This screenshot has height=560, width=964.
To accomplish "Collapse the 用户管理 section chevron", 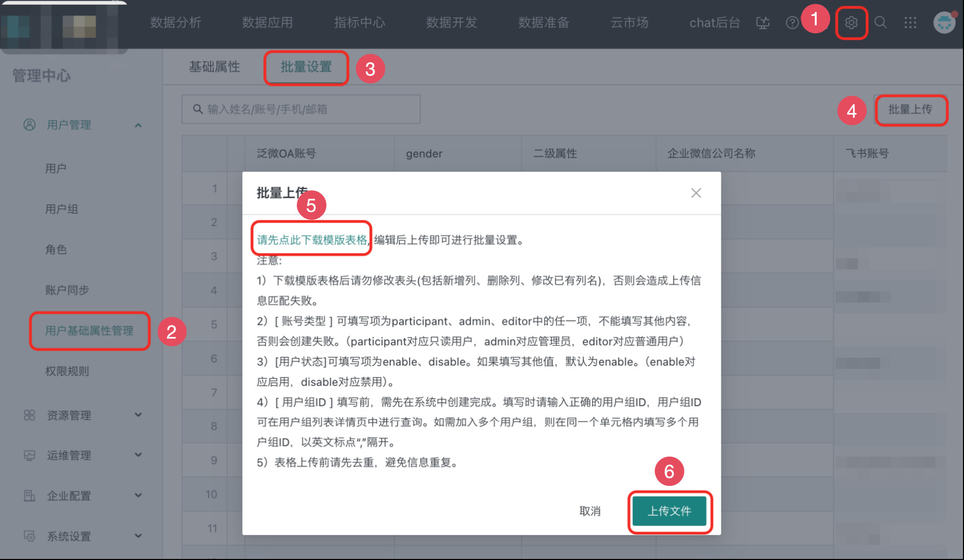I will (138, 125).
